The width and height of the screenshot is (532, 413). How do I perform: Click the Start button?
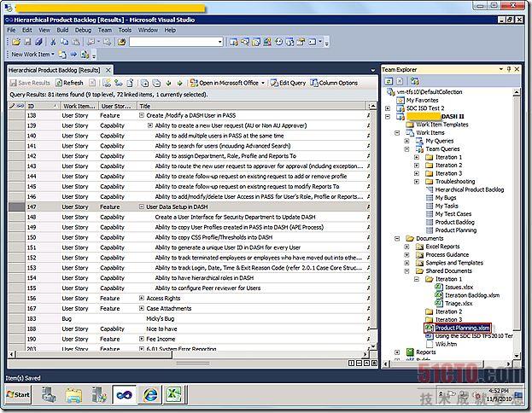click(x=18, y=395)
